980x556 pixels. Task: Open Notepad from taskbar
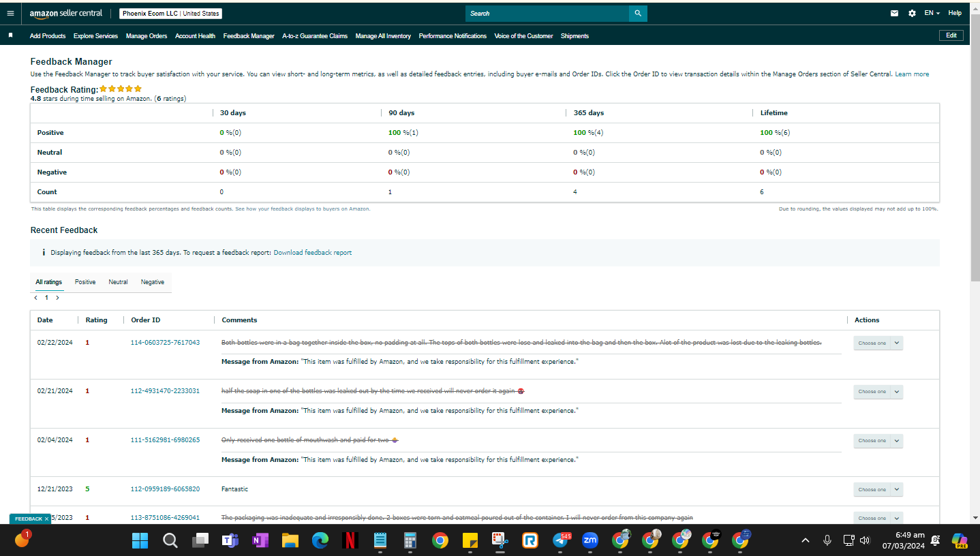380,541
